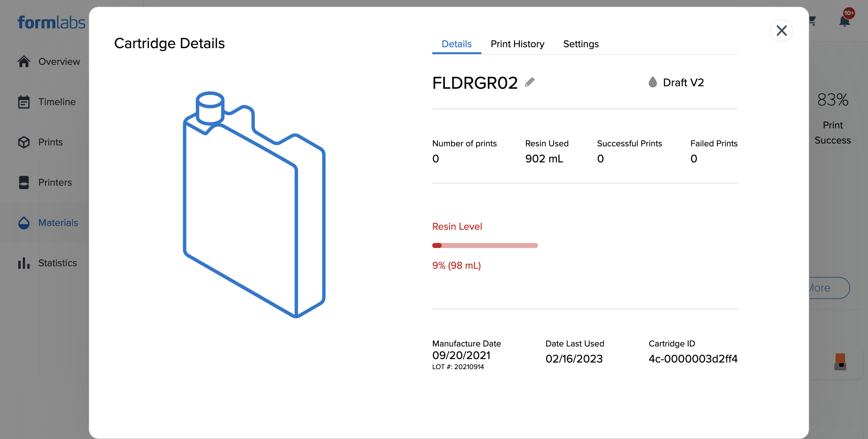Switch to the Print History tab
The height and width of the screenshot is (439, 868).
click(x=518, y=44)
